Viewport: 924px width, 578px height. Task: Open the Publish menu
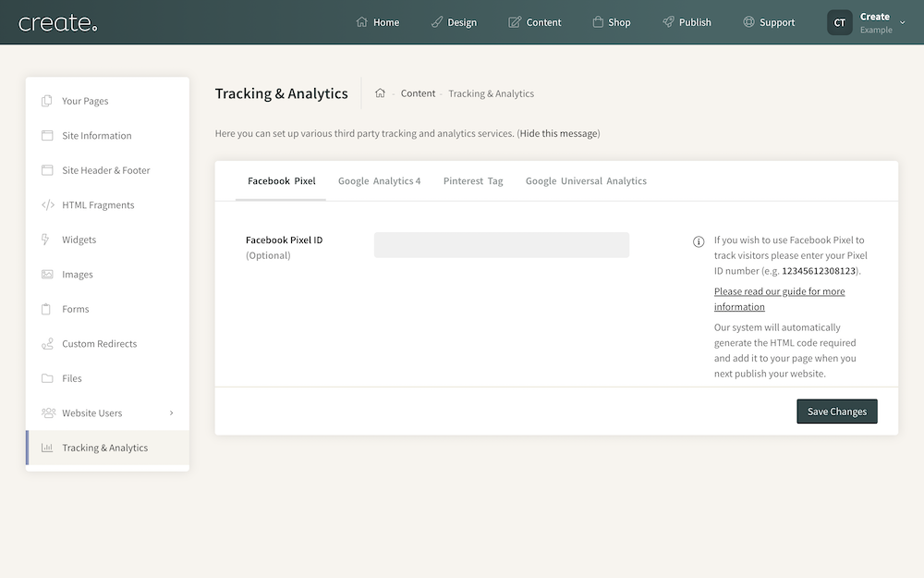[x=695, y=22]
